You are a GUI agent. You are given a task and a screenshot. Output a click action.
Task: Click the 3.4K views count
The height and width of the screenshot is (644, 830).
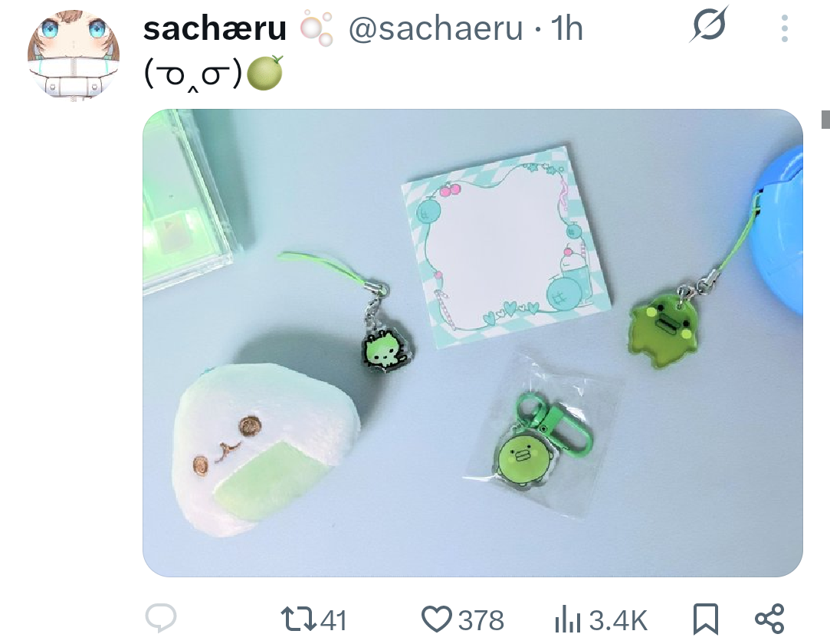(x=618, y=620)
